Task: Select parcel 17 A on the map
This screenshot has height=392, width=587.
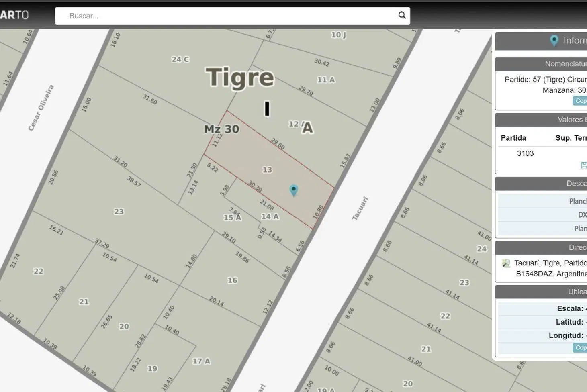Action: (x=201, y=361)
